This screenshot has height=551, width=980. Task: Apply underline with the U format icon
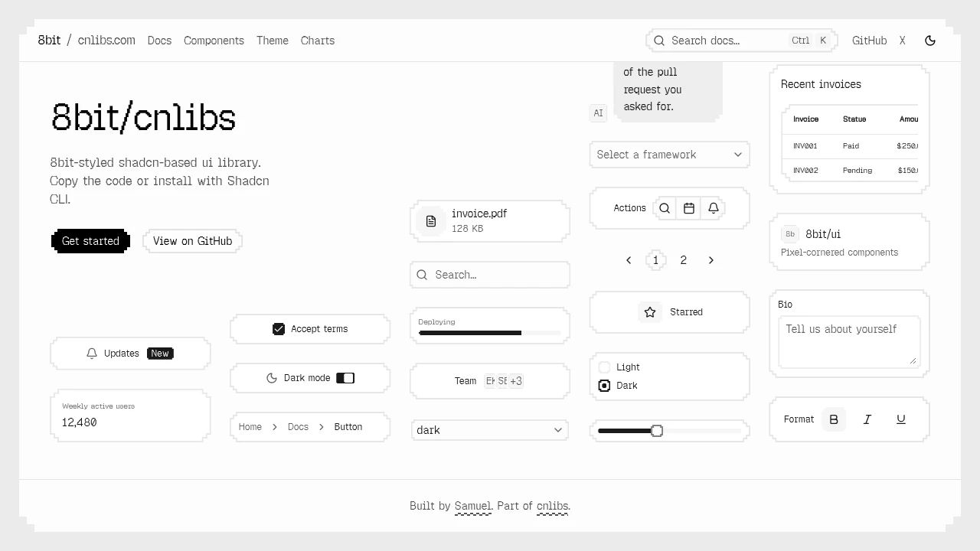click(x=901, y=419)
